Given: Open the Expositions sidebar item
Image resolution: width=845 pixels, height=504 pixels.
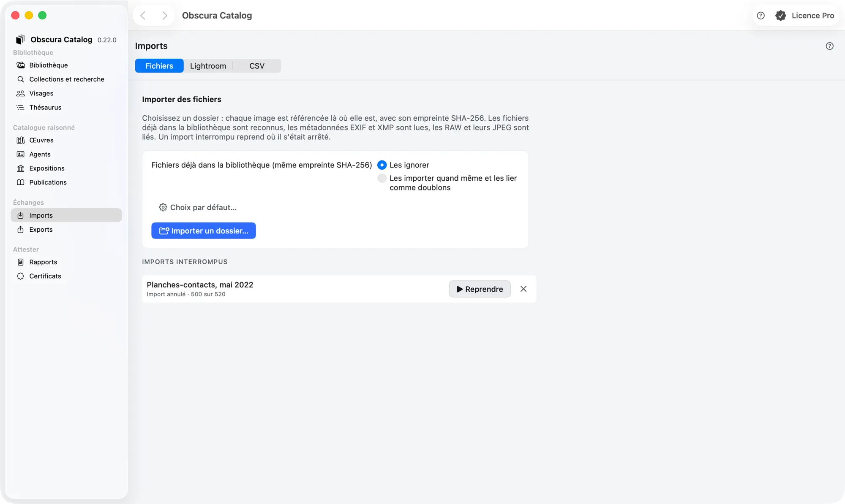Looking at the screenshot, I should pyautogui.click(x=66, y=168).
